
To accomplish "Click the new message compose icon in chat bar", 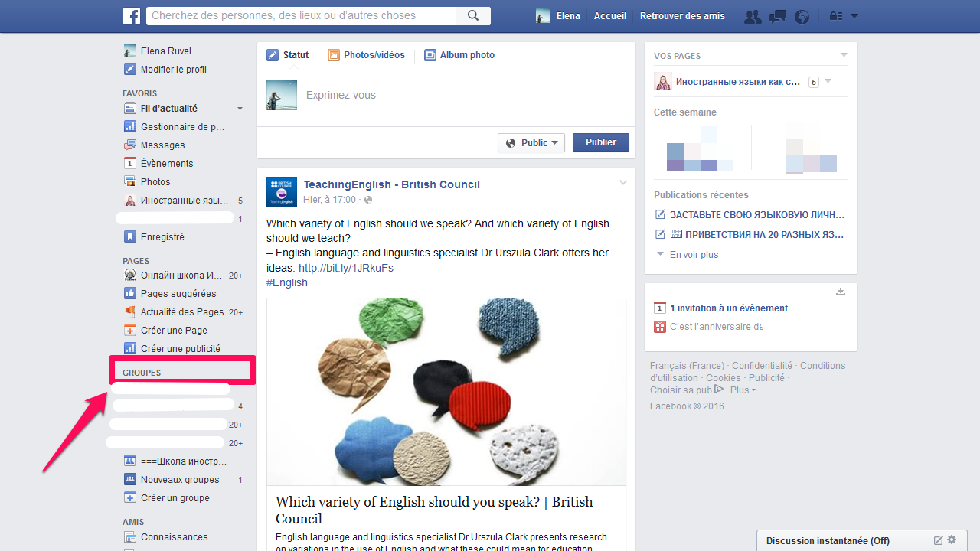I will click(x=938, y=540).
